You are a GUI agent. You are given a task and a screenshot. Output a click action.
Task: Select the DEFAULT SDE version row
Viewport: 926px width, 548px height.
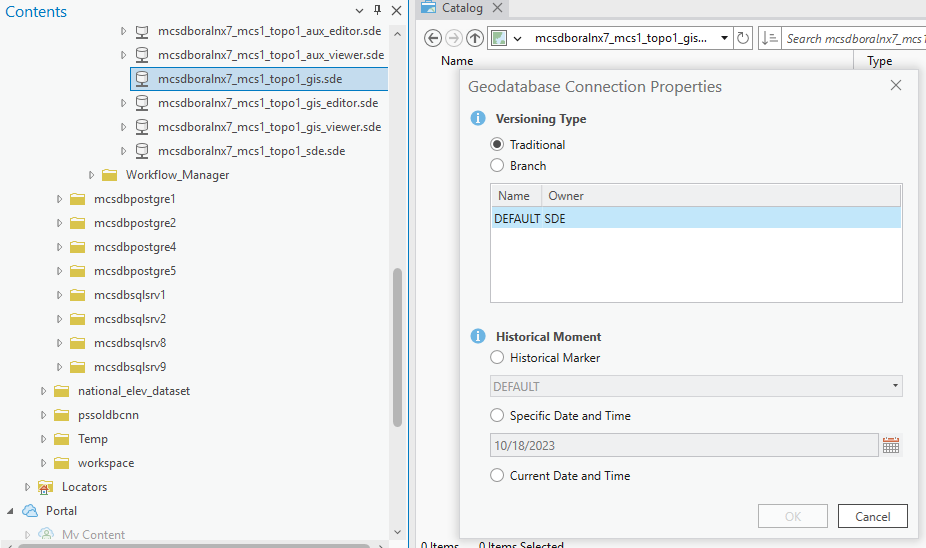click(696, 218)
